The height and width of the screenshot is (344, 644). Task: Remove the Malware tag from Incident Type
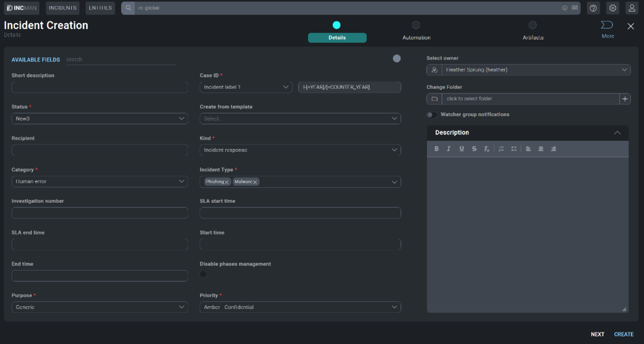point(255,182)
